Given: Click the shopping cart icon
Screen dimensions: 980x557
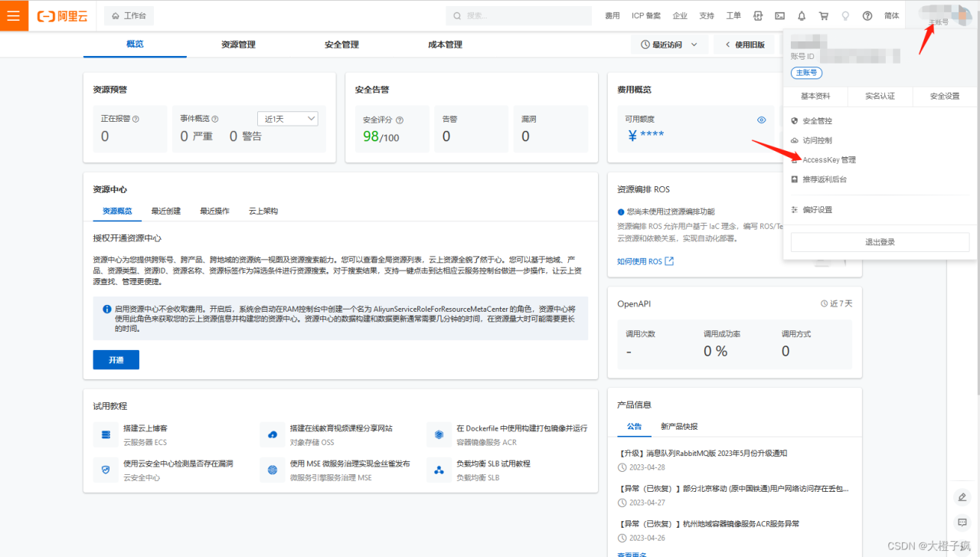Looking at the screenshot, I should pyautogui.click(x=823, y=15).
